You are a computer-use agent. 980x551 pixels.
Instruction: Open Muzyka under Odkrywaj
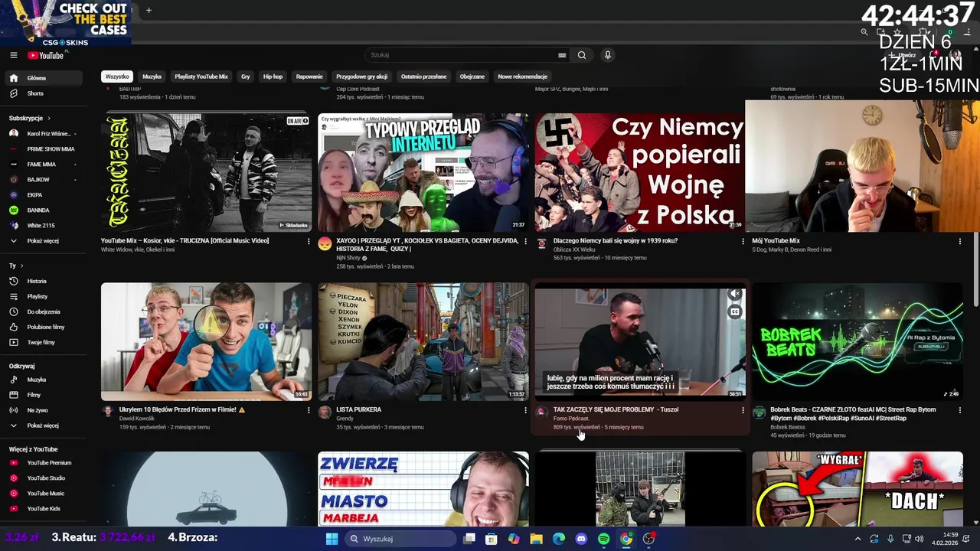pos(44,380)
